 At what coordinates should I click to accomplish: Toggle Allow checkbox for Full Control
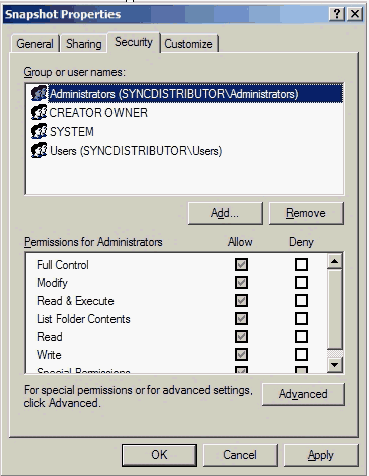point(241,265)
